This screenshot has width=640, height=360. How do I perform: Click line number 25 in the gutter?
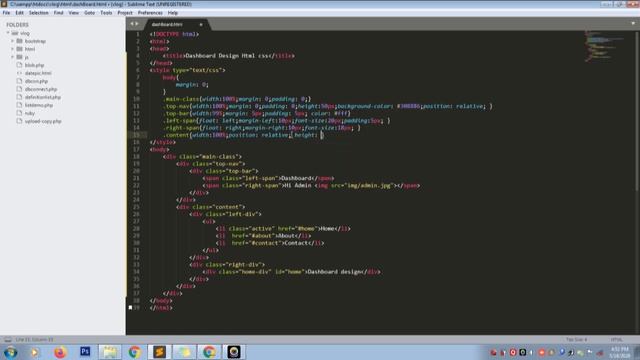[136, 207]
